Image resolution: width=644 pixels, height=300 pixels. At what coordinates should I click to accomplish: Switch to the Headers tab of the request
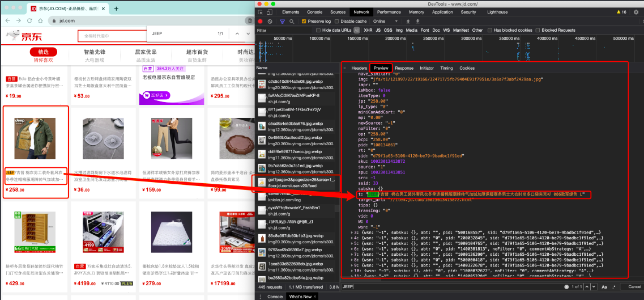click(359, 68)
